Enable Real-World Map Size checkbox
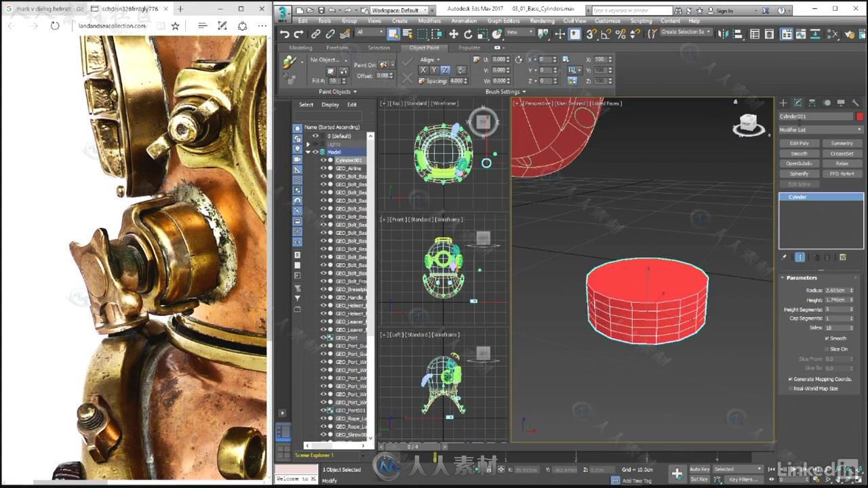The width and height of the screenshot is (868, 488). point(791,388)
